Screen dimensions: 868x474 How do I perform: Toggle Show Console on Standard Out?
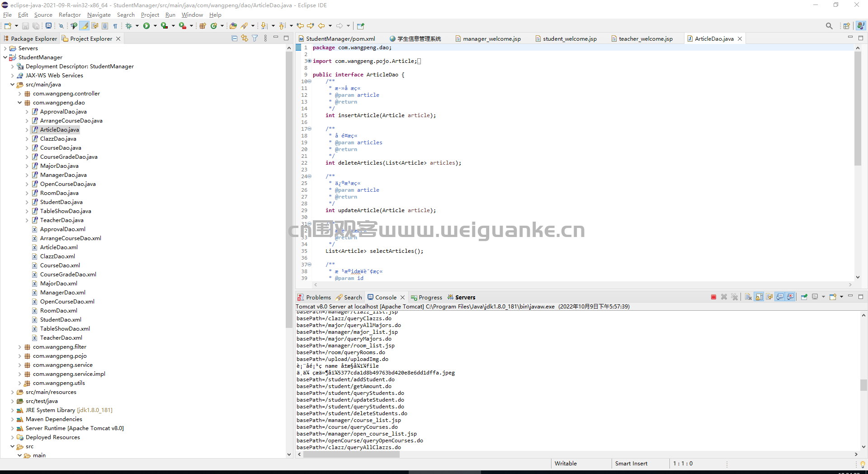(x=780, y=297)
